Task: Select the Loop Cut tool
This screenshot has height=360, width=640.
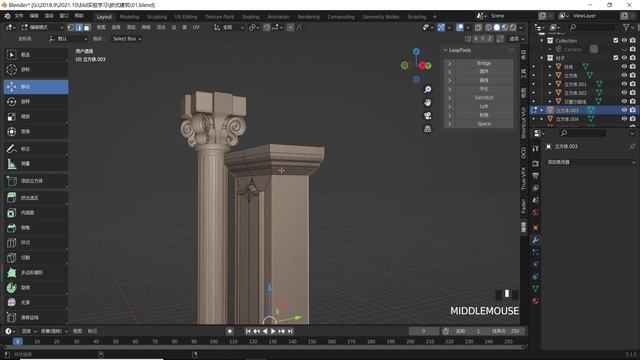Action: 35,242
